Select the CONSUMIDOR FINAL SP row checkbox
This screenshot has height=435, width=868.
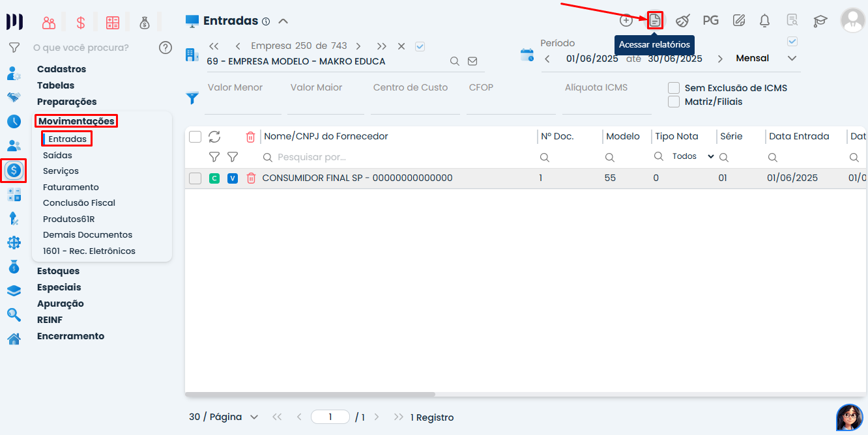pos(195,178)
